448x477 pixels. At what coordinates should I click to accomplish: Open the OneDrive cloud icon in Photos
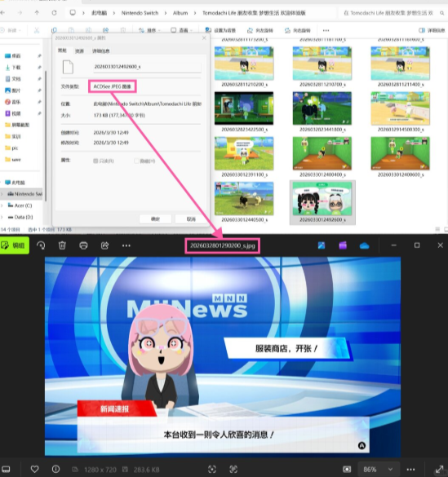click(364, 245)
